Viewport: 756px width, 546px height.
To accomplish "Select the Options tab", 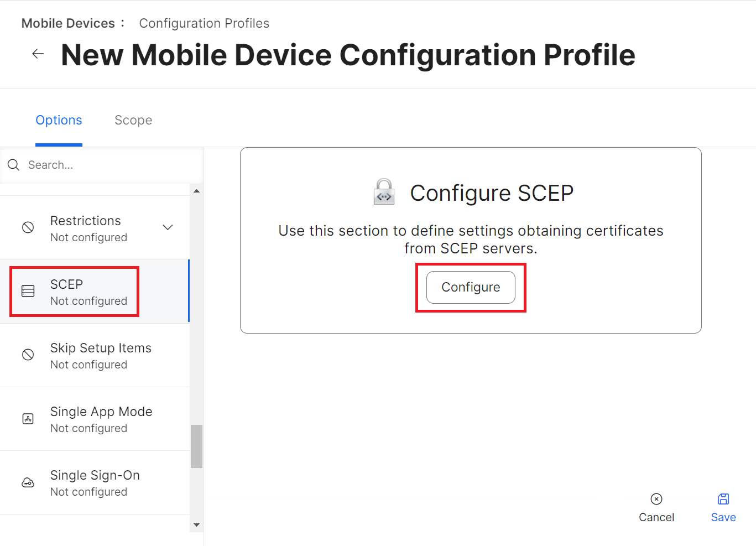I will click(59, 120).
